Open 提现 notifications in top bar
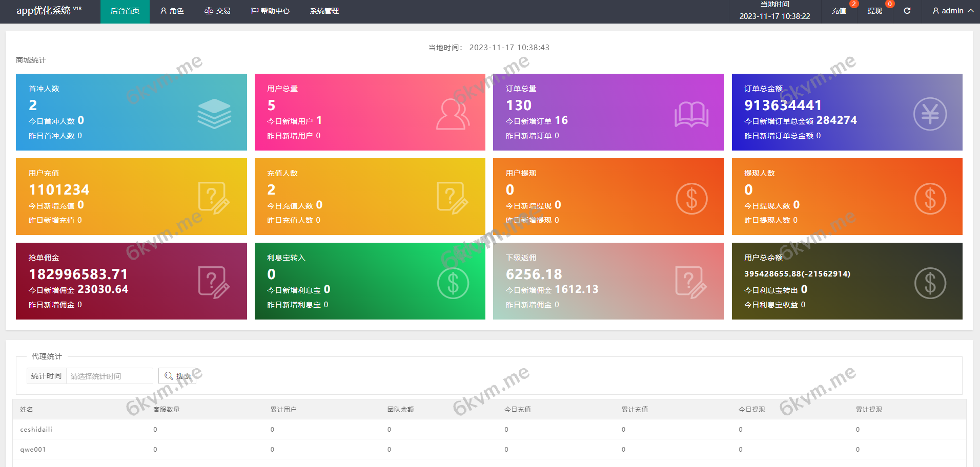This screenshot has height=467, width=980. 874,11
